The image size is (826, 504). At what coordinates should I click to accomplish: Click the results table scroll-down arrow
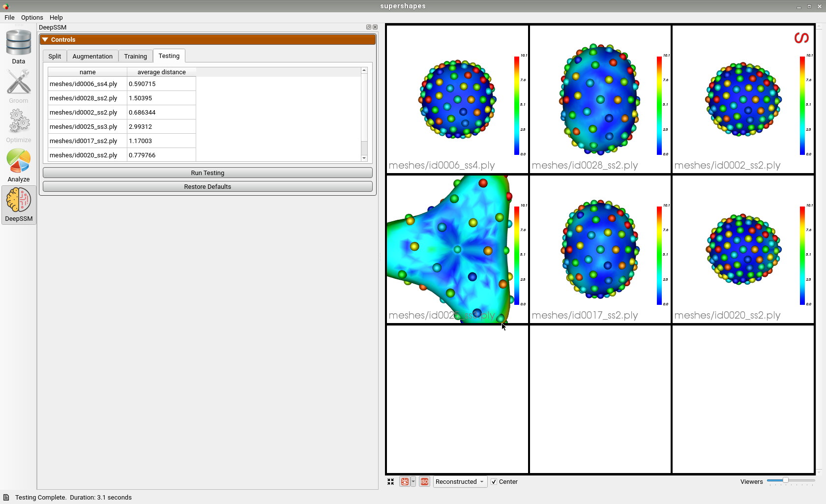pos(364,158)
